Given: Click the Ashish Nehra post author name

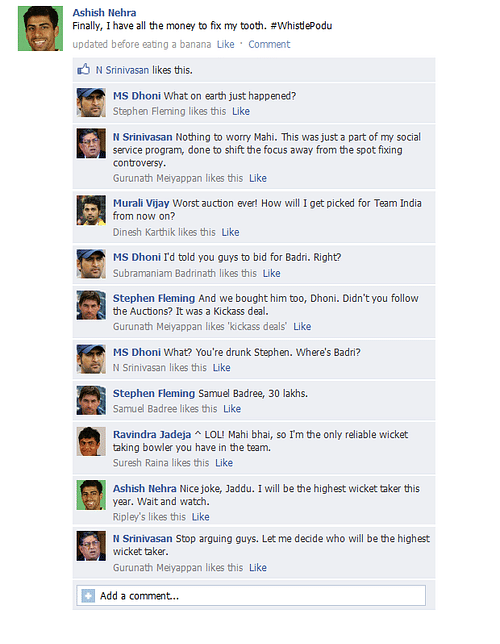Looking at the screenshot, I should point(104,13).
